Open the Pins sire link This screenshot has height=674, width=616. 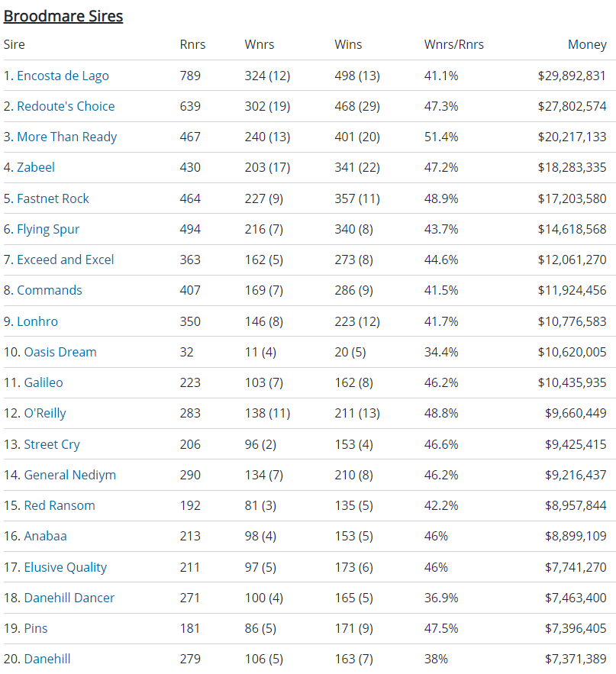[36, 628]
